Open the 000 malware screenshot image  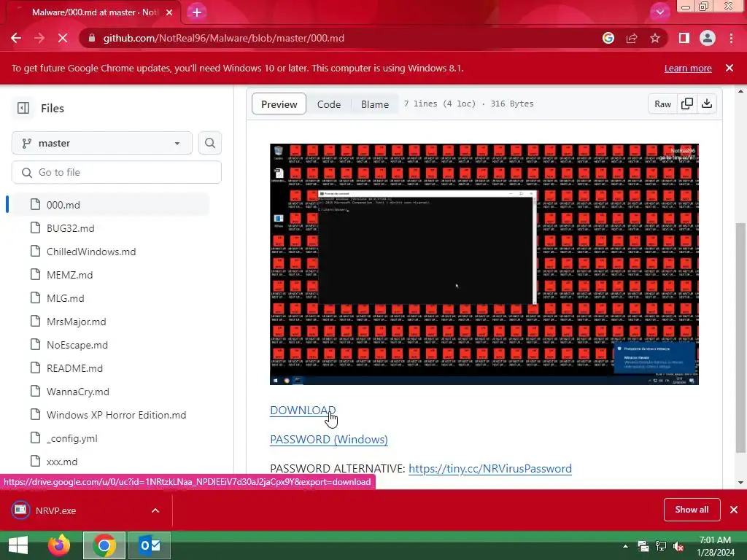(484, 264)
